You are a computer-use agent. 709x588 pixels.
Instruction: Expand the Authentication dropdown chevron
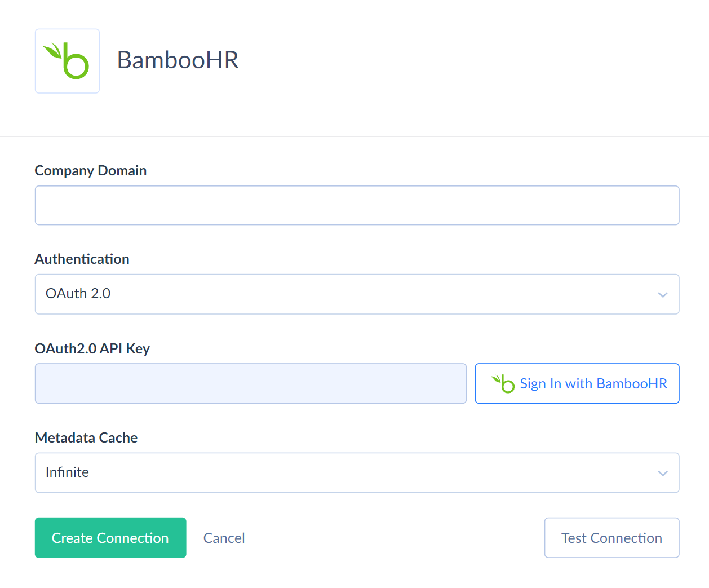tap(663, 295)
